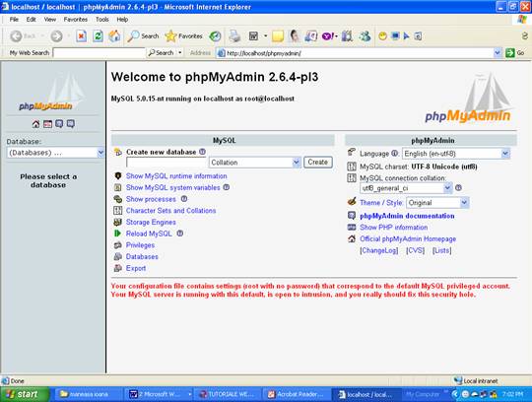Open the Privileges link
The width and height of the screenshot is (532, 402).
point(140,245)
